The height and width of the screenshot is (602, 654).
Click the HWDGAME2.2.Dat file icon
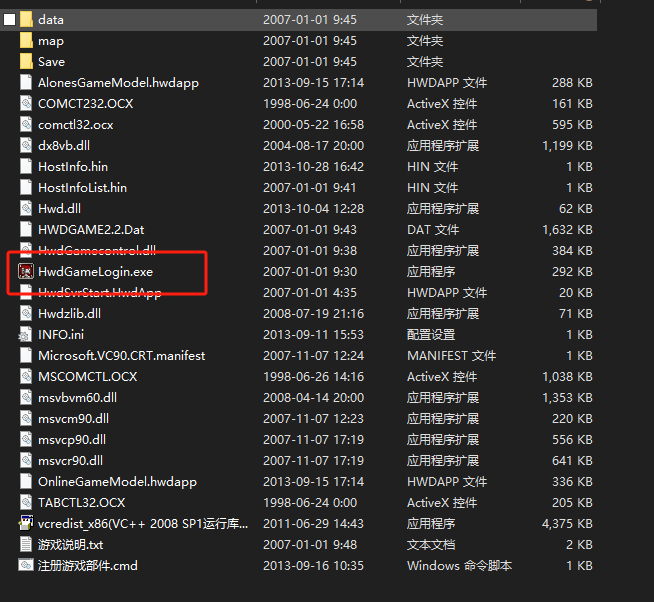point(26,229)
